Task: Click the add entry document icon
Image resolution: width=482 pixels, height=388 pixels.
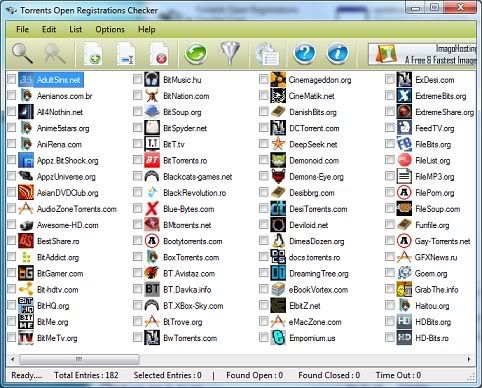Action: coord(92,54)
